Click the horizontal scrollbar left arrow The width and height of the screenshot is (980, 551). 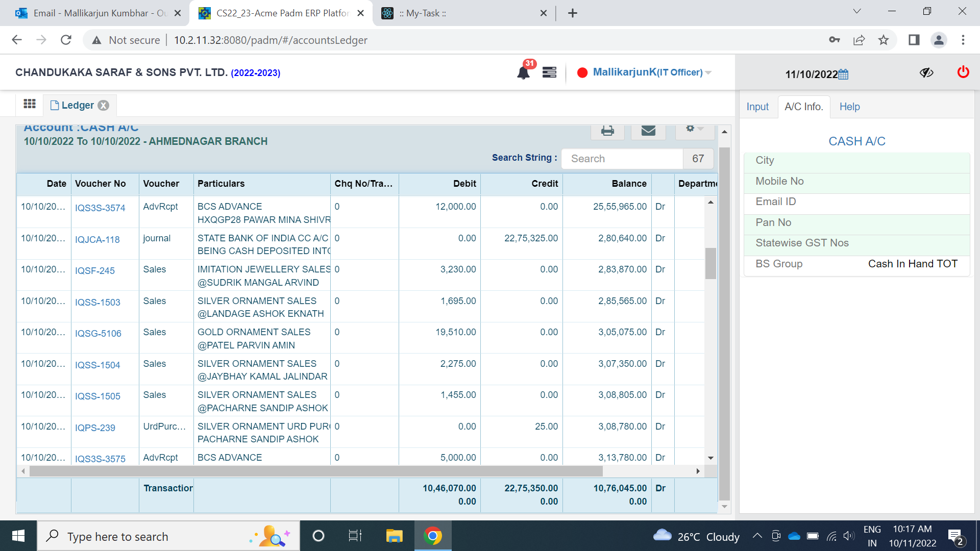[x=23, y=471]
